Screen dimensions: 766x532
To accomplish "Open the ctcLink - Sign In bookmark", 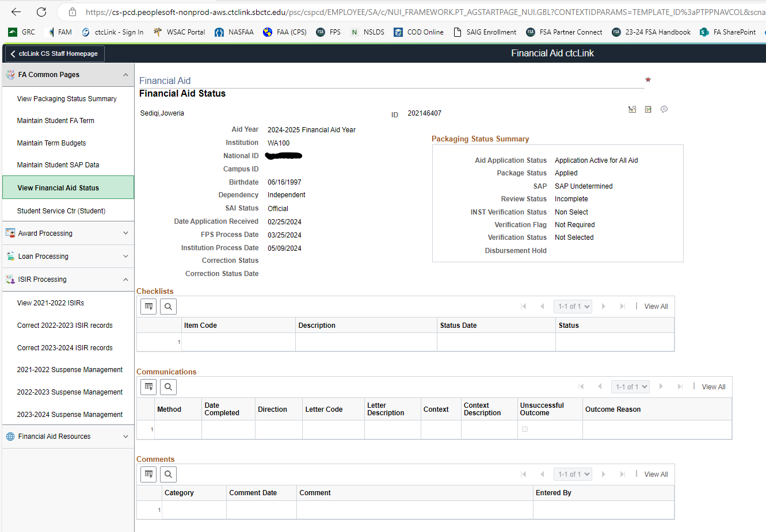I will [113, 32].
